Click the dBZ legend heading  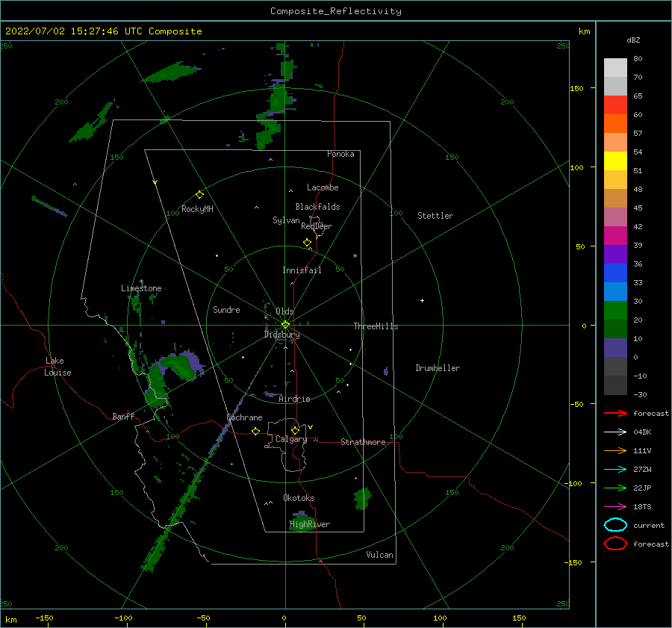(633, 40)
